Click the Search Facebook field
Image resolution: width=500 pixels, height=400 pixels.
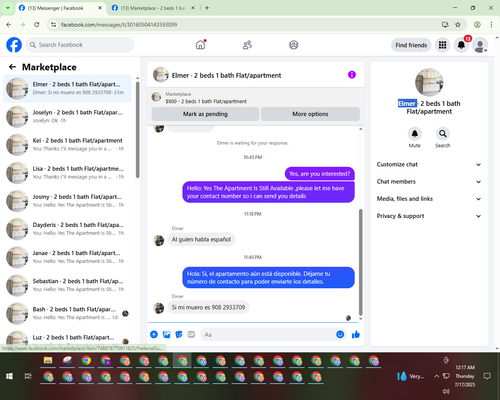pyautogui.click(x=80, y=45)
